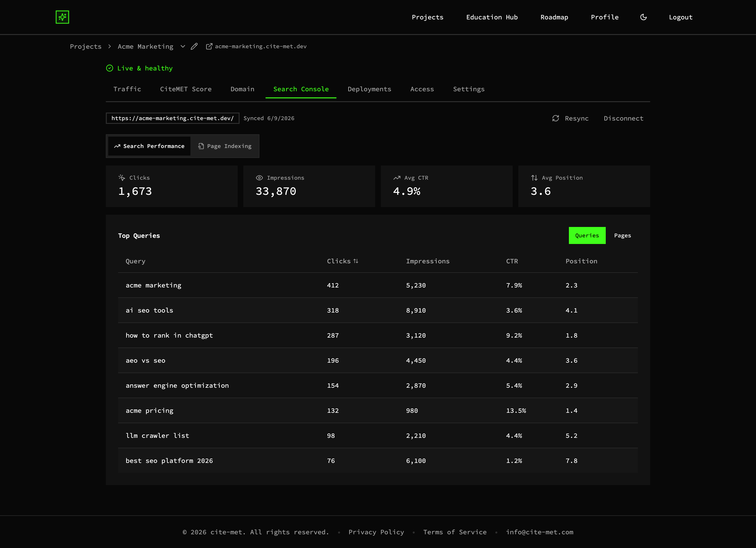Click the Live & healthy checkmark icon
The image size is (756, 548).
click(x=110, y=68)
